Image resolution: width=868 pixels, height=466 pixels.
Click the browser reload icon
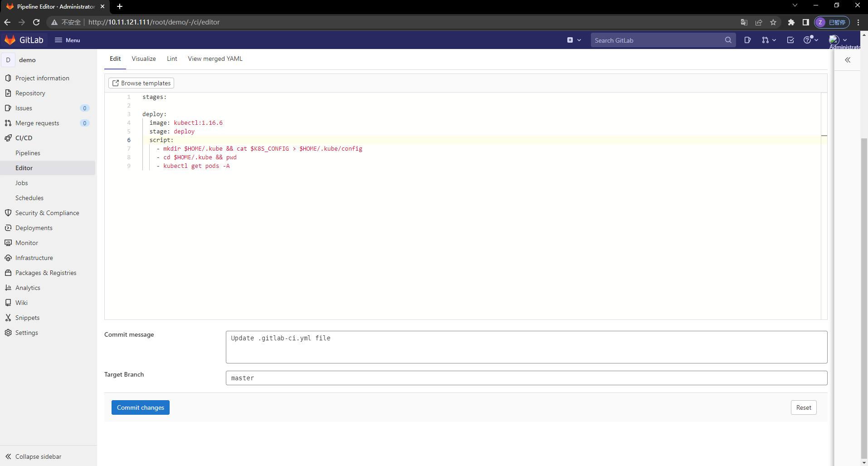pos(36,22)
